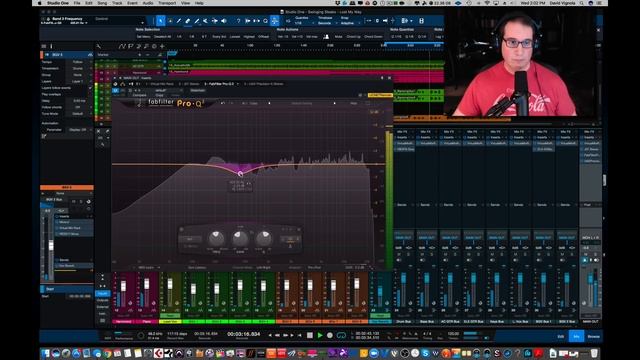This screenshot has width=640, height=360.
Task: Select the Paint tool
Action: click(x=197, y=20)
